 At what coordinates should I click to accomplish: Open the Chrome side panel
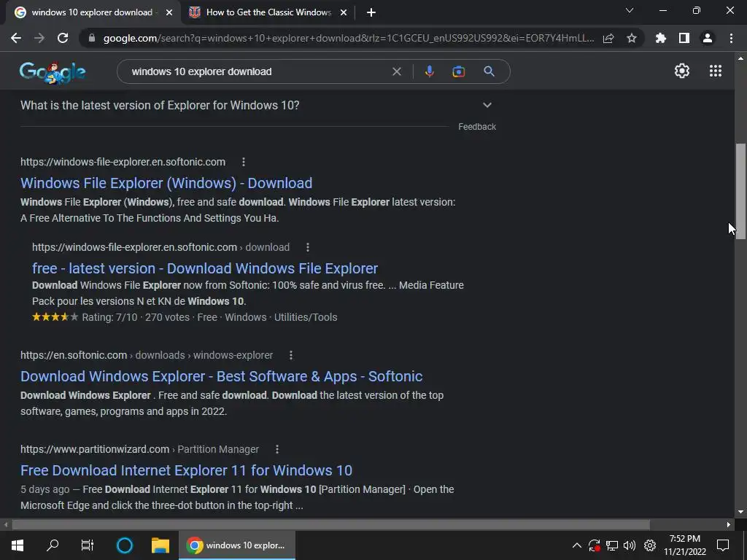[684, 38]
